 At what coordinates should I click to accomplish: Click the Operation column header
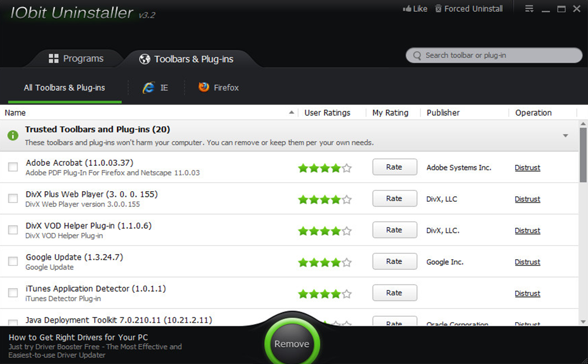(533, 113)
